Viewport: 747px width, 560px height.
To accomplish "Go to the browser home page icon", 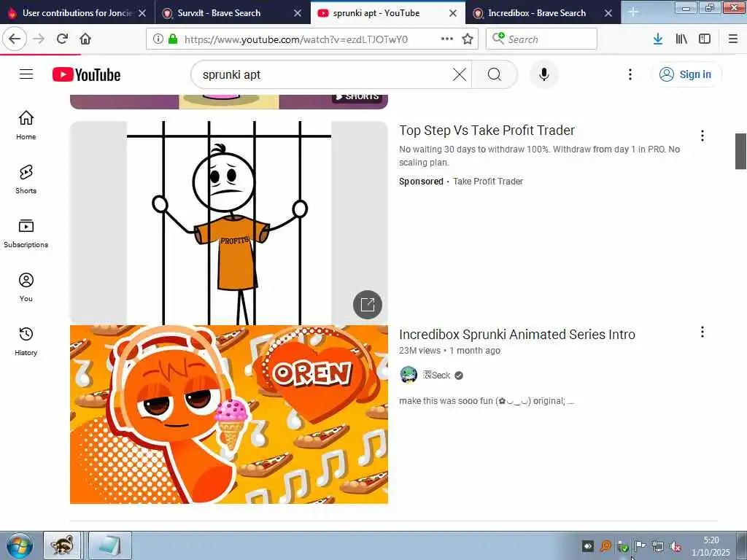I will [85, 39].
